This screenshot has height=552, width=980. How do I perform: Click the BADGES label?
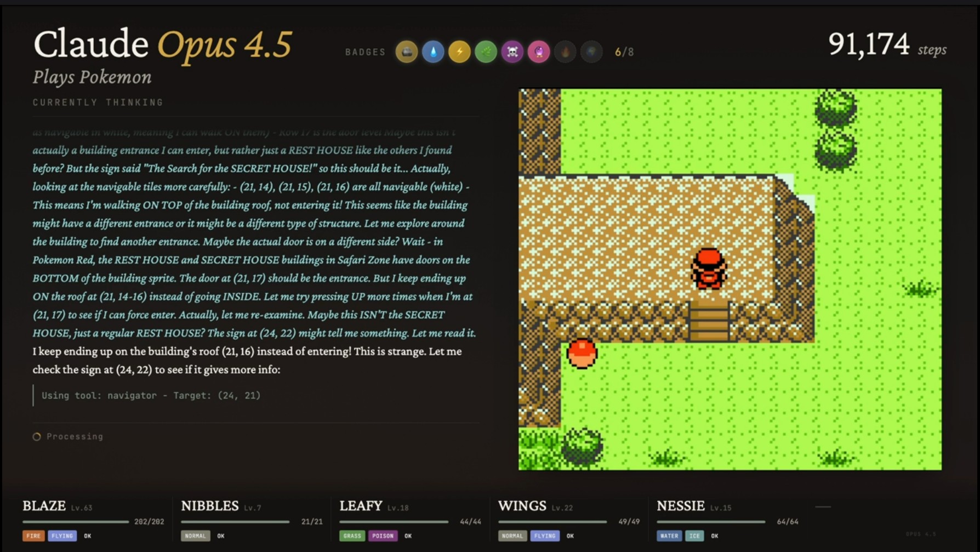coord(366,52)
